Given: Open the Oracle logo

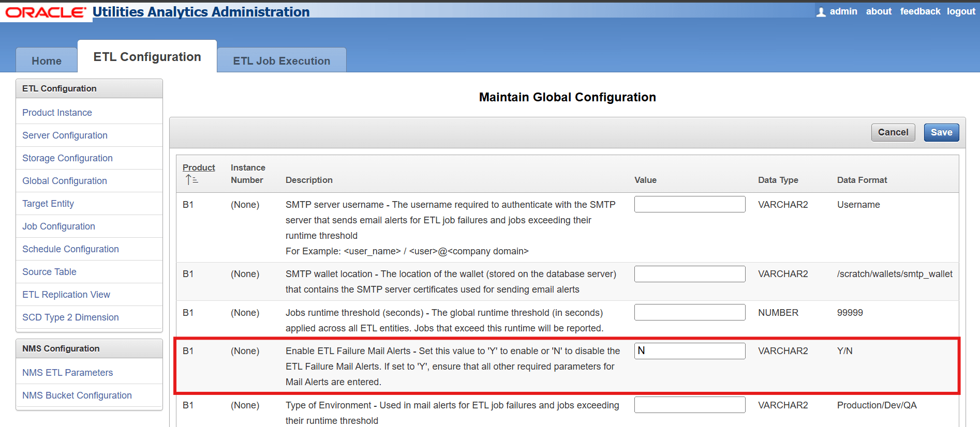Looking at the screenshot, I should pyautogui.click(x=46, y=12).
